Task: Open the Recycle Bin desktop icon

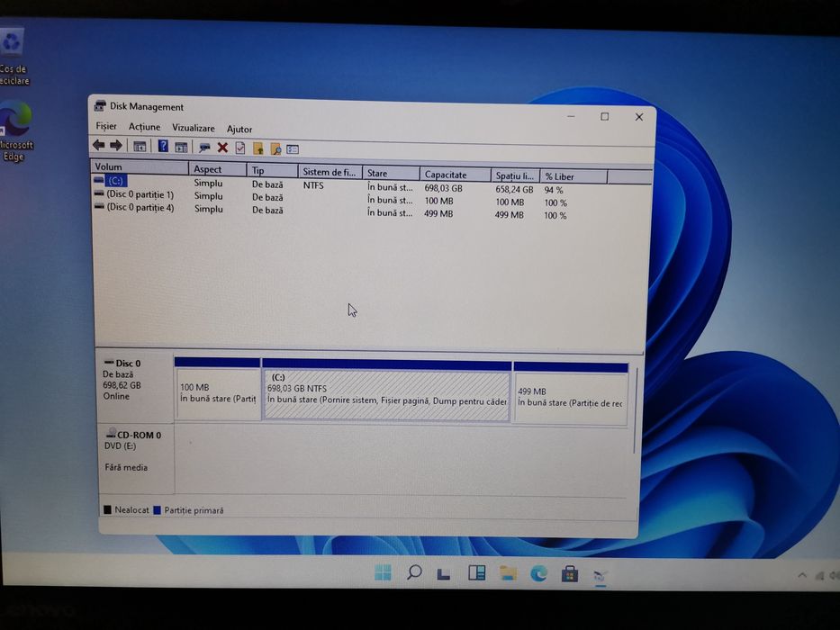Action: (x=13, y=58)
